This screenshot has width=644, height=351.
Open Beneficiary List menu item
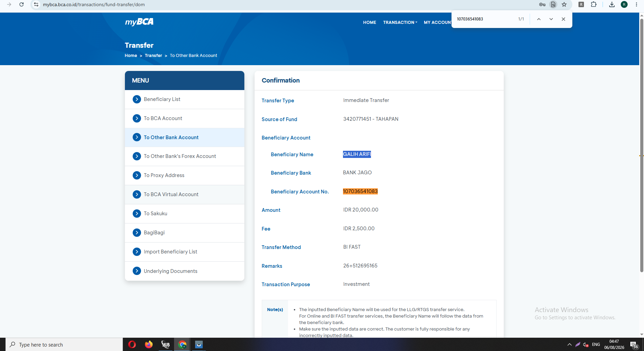[185, 99]
